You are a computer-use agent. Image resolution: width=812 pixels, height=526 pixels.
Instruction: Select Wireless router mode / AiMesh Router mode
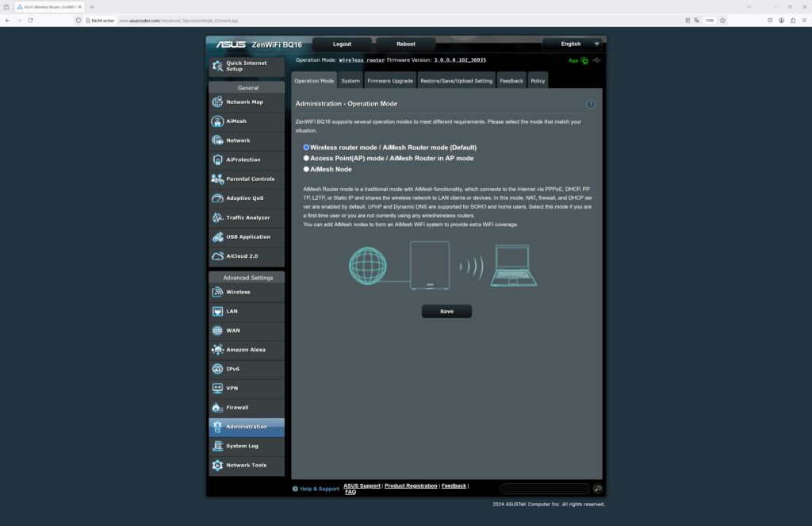(x=306, y=148)
